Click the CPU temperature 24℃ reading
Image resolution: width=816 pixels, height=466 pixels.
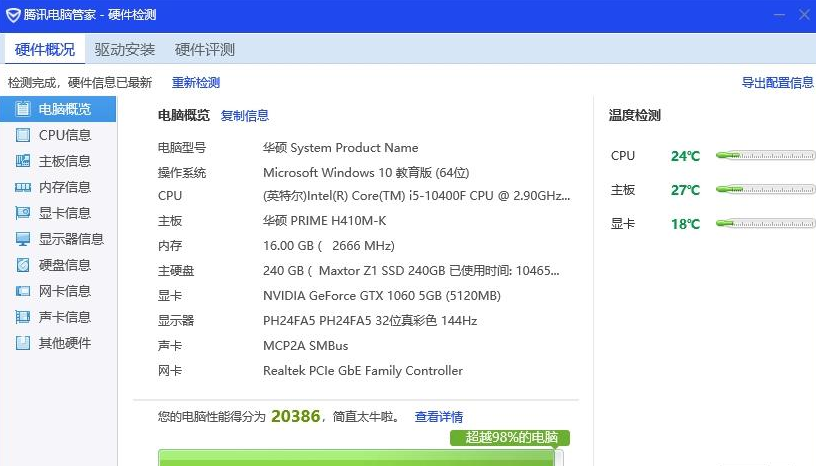coord(685,156)
